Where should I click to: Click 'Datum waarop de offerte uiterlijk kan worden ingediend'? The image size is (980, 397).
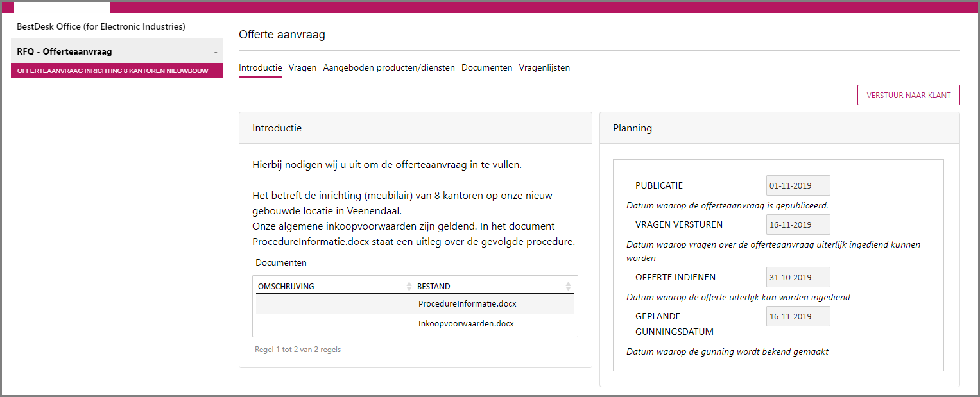pos(738,297)
